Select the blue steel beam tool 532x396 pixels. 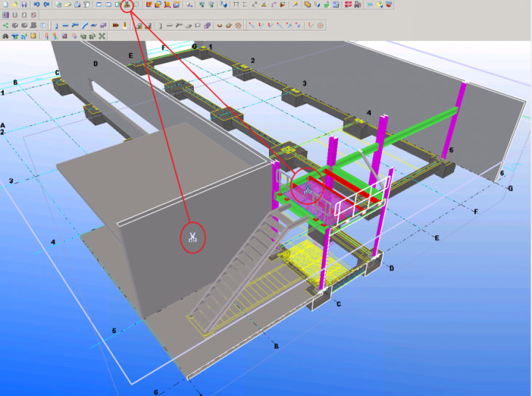coord(66,26)
